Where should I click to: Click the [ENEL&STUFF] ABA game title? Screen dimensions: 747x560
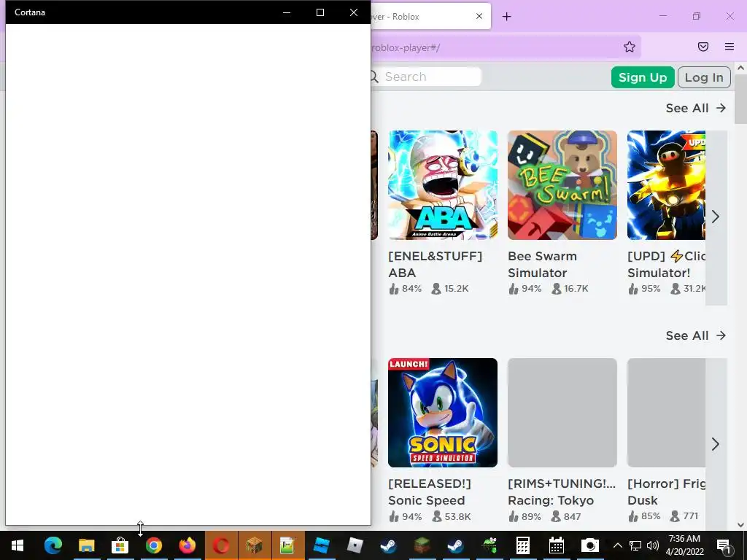click(435, 264)
